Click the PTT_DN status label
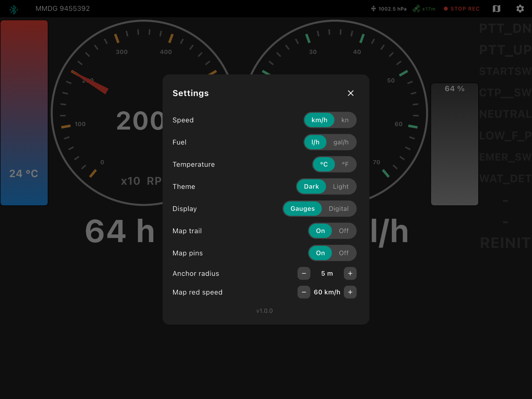 tap(505, 28)
